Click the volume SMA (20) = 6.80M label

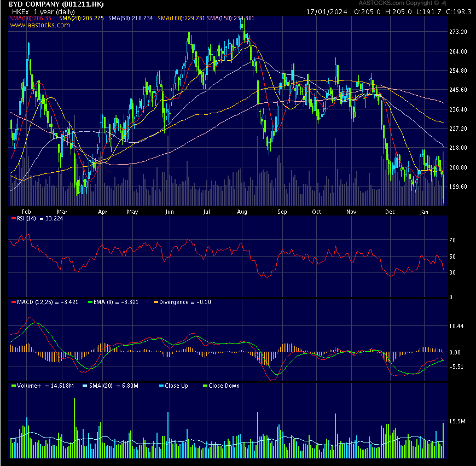tap(114, 386)
